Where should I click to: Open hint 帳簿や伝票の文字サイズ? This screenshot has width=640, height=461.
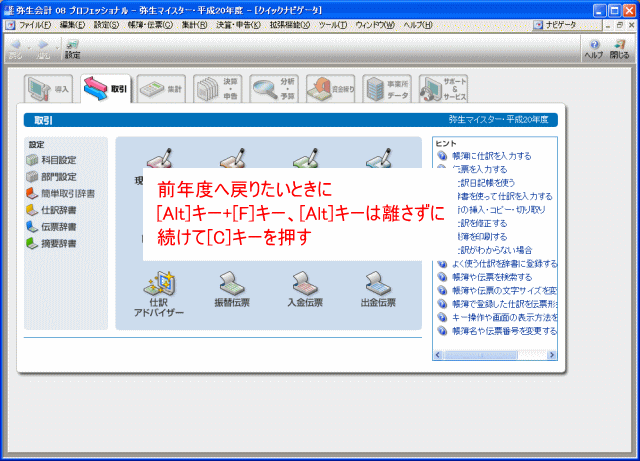coord(504,290)
